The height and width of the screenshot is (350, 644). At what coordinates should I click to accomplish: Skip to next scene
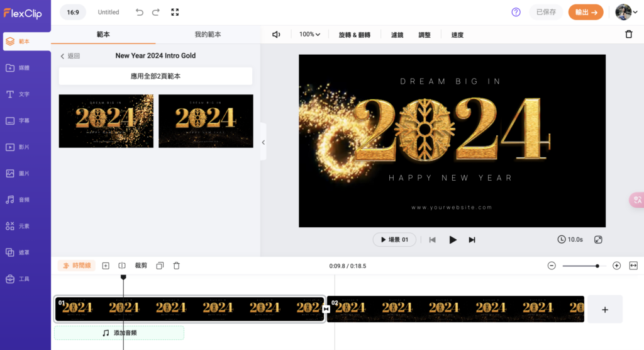pyautogui.click(x=472, y=240)
